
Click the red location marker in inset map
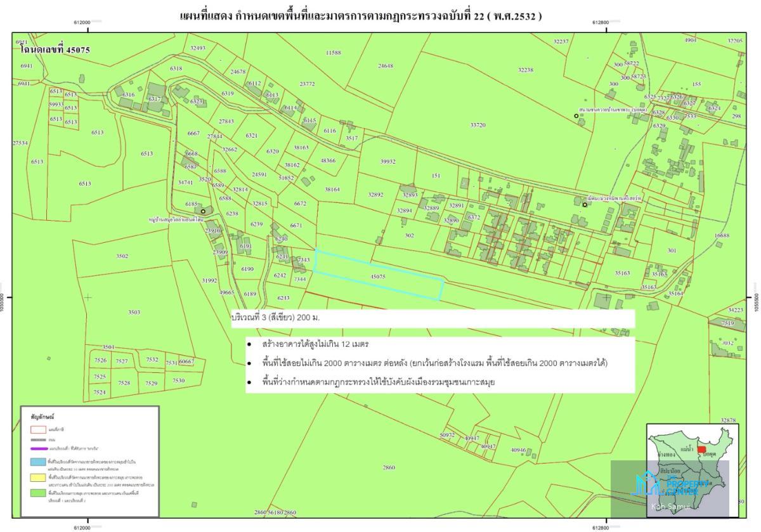(701, 450)
